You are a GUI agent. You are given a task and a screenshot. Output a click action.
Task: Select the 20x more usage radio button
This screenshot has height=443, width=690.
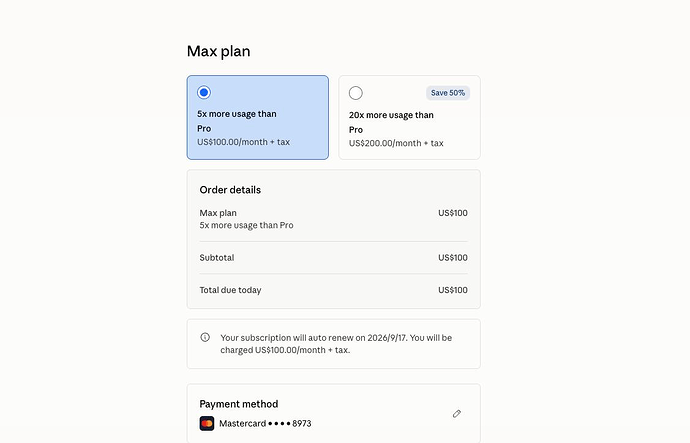click(x=356, y=93)
